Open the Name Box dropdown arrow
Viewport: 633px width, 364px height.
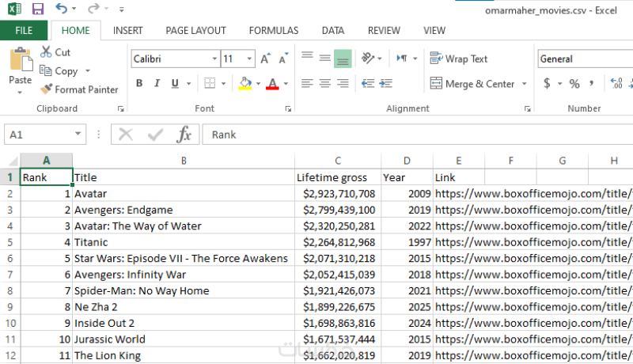tap(78, 134)
